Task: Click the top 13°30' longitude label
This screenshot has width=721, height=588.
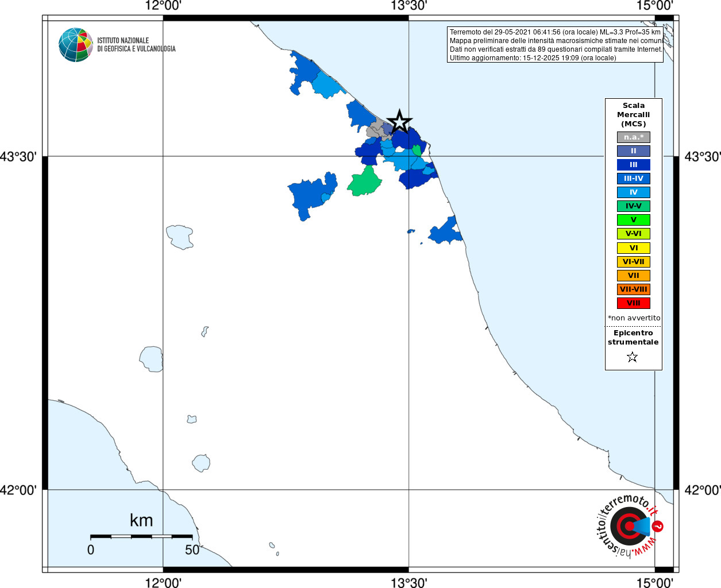Action: [409, 6]
